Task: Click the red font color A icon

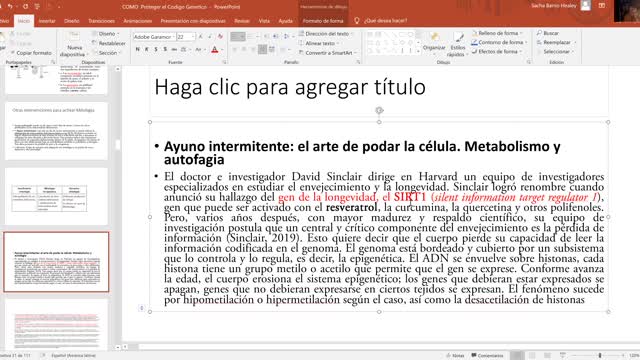Action: pyautogui.click(x=215, y=49)
